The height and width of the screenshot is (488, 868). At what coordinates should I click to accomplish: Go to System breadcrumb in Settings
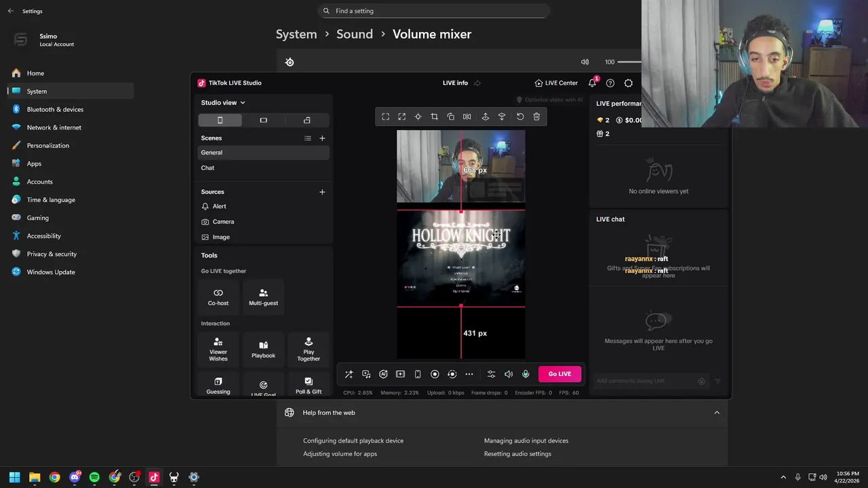[296, 34]
